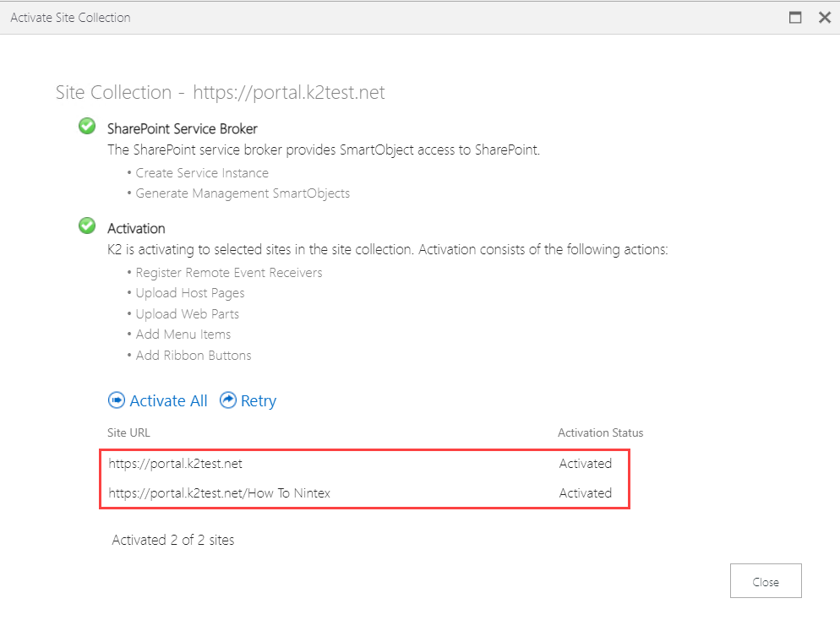The height and width of the screenshot is (631, 840).
Task: Click the Create Service Instance item
Action: (x=202, y=173)
